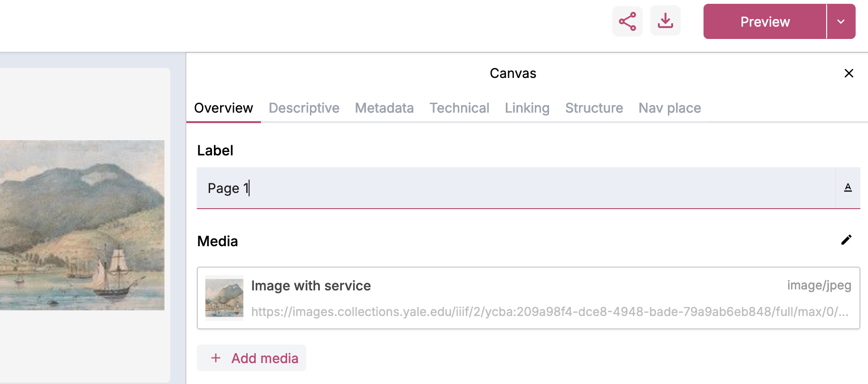This screenshot has width=868, height=384.
Task: Click the small media thumbnail image
Action: (224, 298)
